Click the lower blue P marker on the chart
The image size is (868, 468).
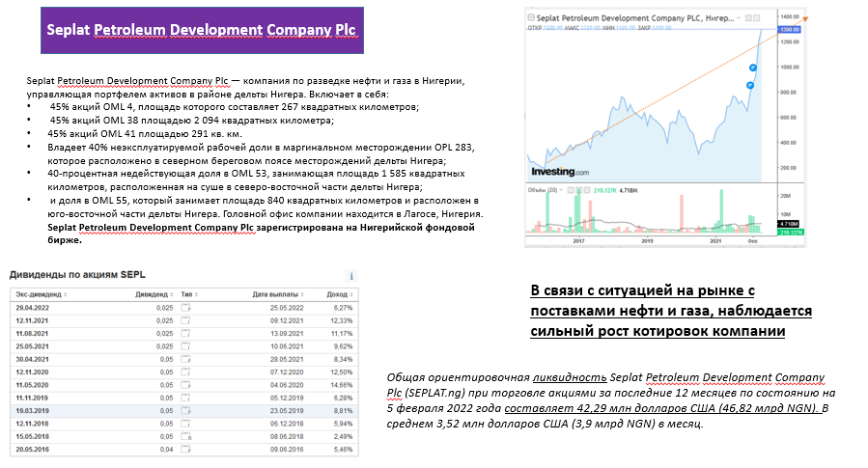[x=750, y=85]
